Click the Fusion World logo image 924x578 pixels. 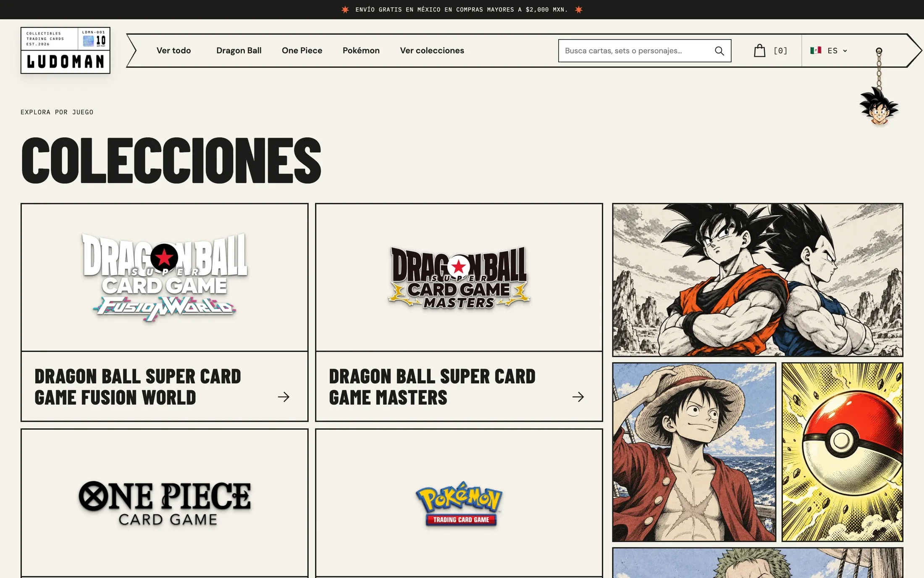[x=165, y=277]
